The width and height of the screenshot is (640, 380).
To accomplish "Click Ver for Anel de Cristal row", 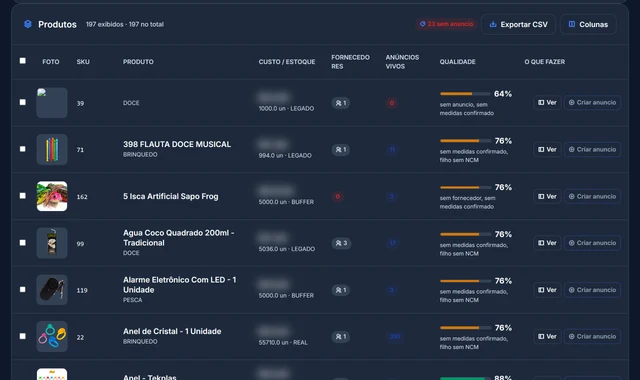I will tap(547, 336).
